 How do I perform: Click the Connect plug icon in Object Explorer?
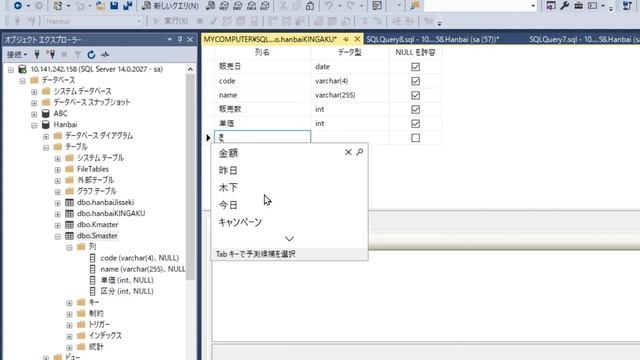click(x=37, y=54)
